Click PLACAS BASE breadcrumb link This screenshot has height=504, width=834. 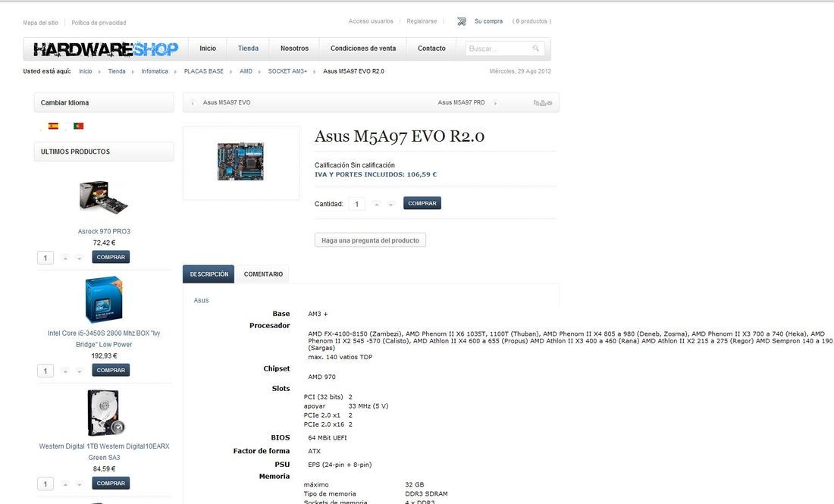(x=204, y=71)
